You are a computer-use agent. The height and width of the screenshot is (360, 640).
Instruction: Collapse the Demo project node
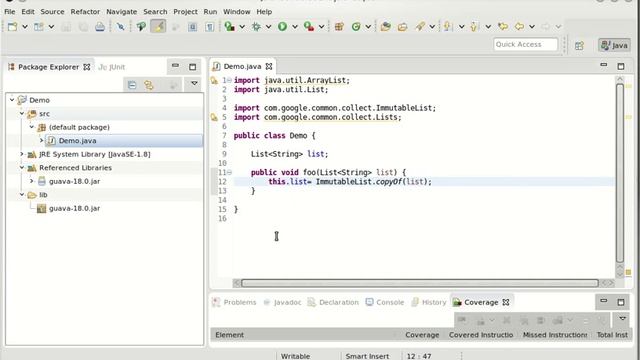[x=12, y=100]
